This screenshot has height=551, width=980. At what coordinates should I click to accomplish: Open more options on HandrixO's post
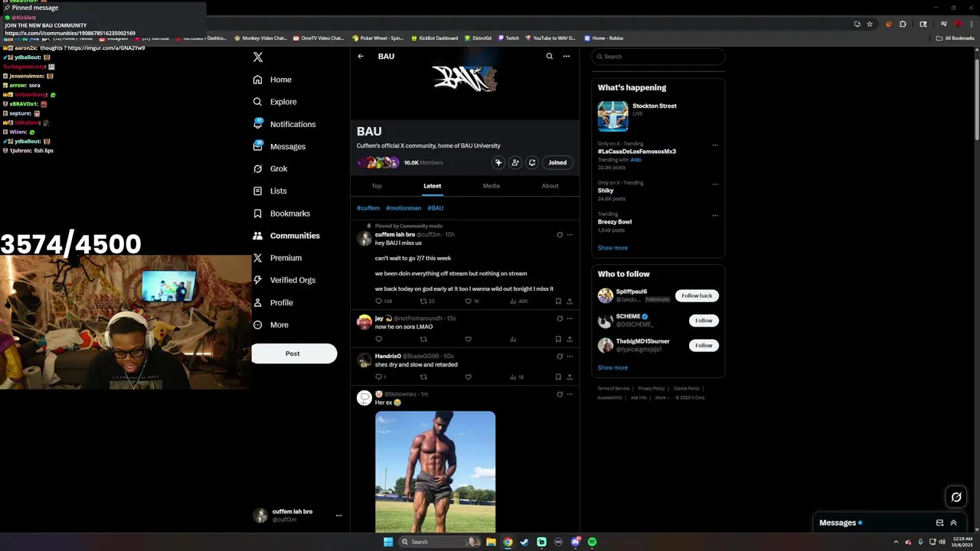570,356
